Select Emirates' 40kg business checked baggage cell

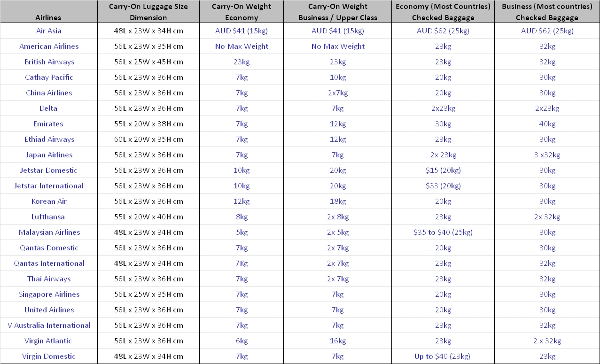pos(547,124)
